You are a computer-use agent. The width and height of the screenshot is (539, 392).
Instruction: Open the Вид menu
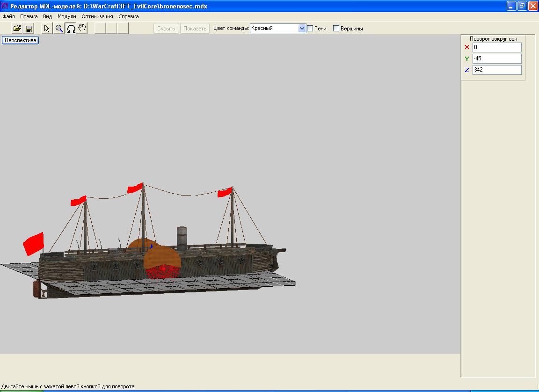pyautogui.click(x=47, y=16)
